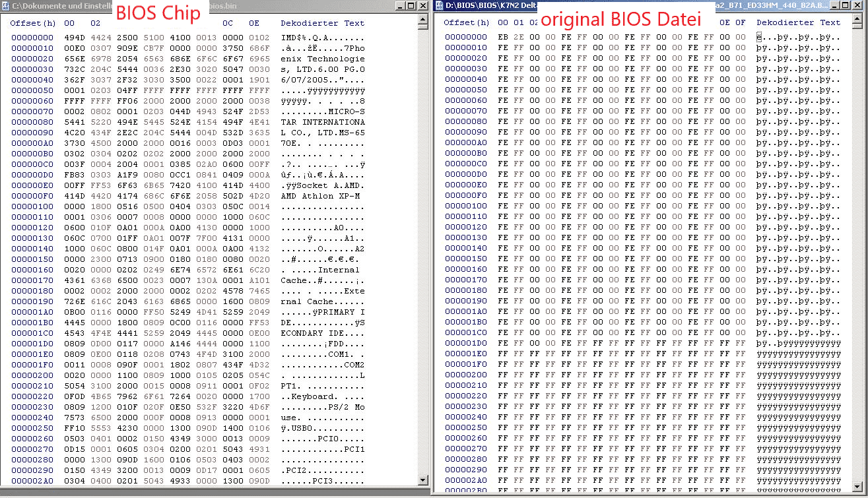Click offset 00000020 in the BIOS Chip window

click(x=32, y=59)
